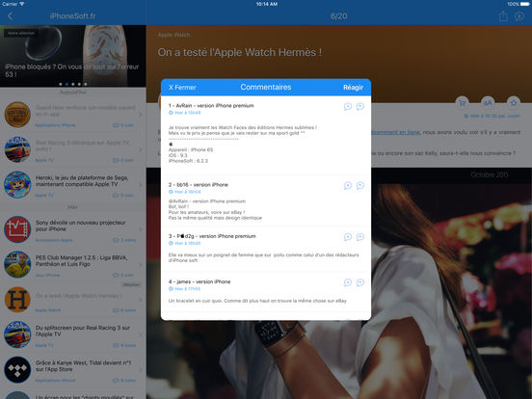
Task: Open the comments bubble icon in top bar
Action: click(x=519, y=16)
